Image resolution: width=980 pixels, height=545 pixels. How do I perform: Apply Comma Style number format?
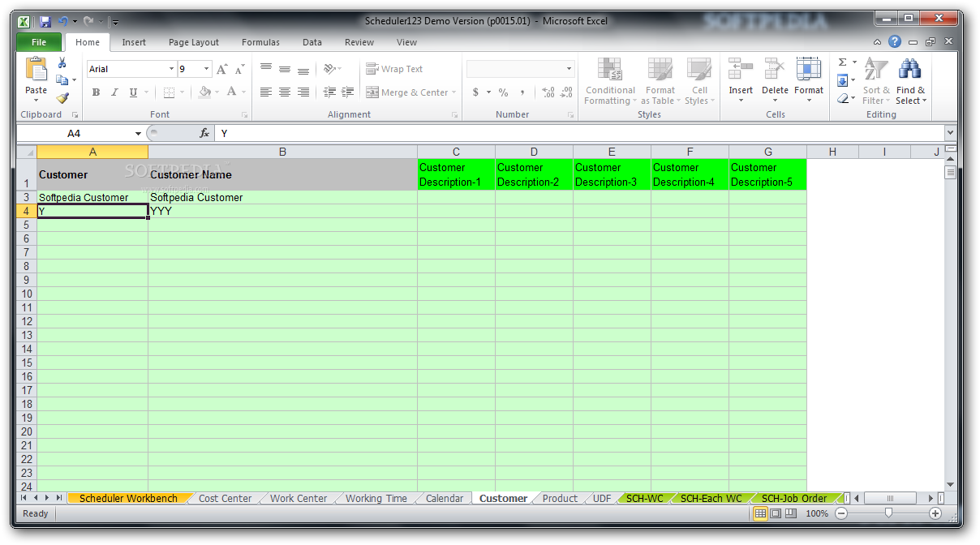pos(522,92)
